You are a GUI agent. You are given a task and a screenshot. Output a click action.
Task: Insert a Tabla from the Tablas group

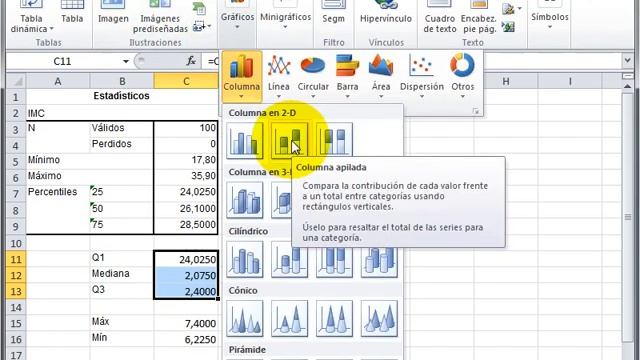point(72,12)
